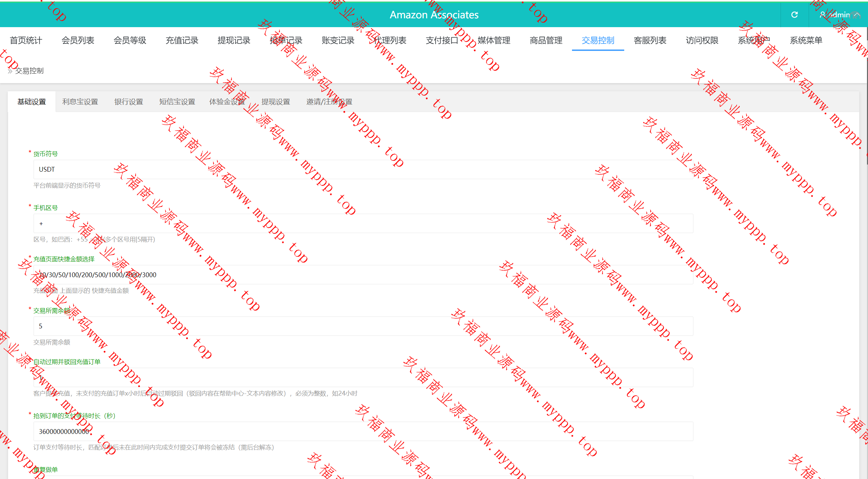Open the 充值记录 menu

click(x=182, y=40)
